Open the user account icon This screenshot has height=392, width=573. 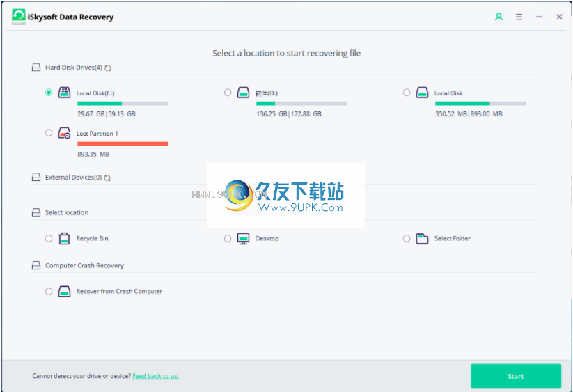coord(499,17)
